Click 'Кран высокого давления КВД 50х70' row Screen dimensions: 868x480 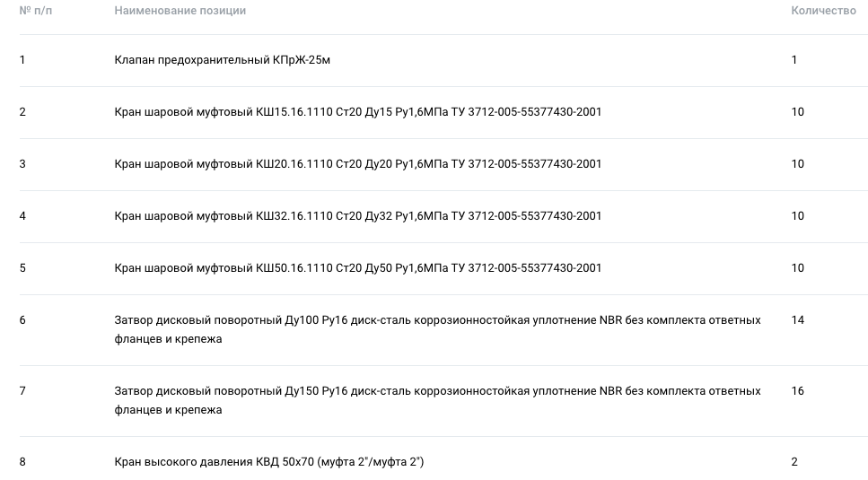(x=443, y=458)
